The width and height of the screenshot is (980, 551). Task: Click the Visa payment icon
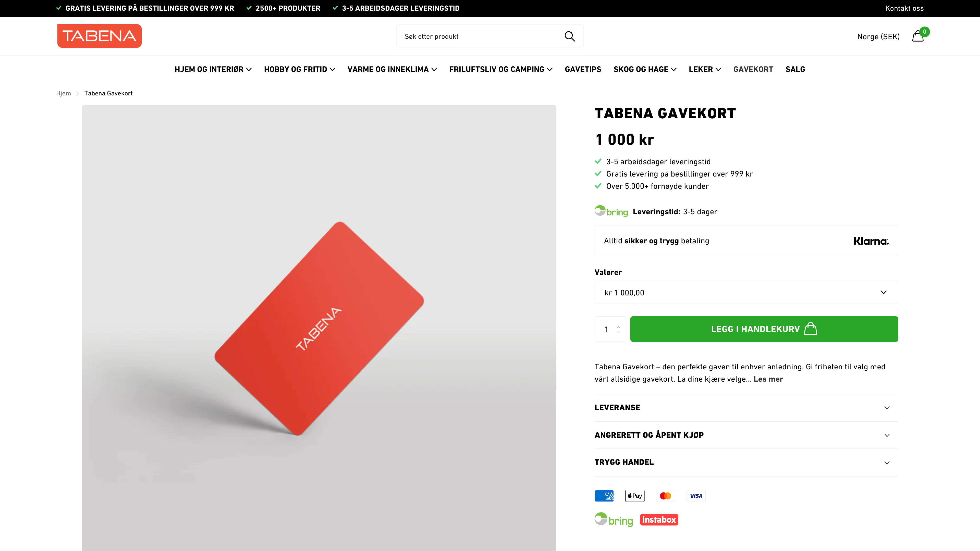pos(696,495)
